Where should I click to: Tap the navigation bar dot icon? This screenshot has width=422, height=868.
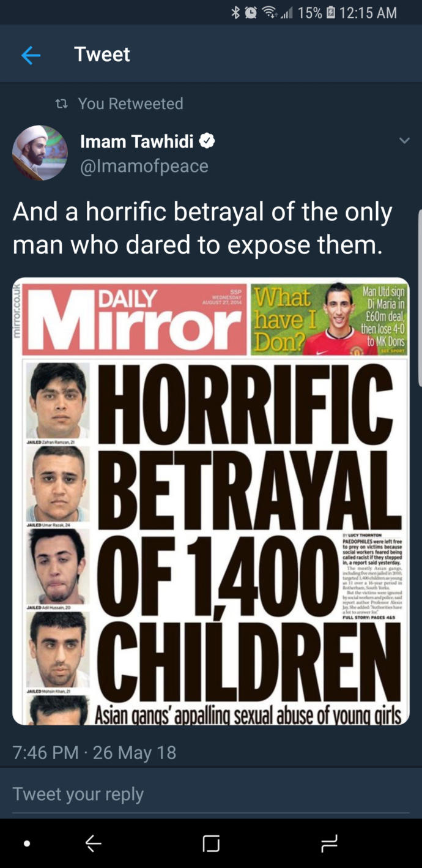[x=26, y=844]
